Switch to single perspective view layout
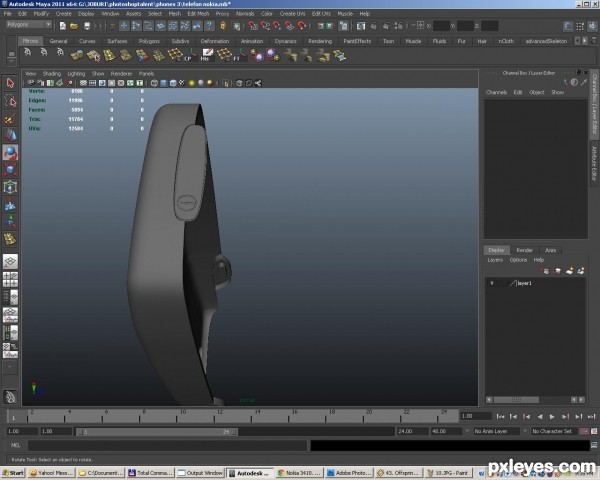600x480 pixels. 10,262
